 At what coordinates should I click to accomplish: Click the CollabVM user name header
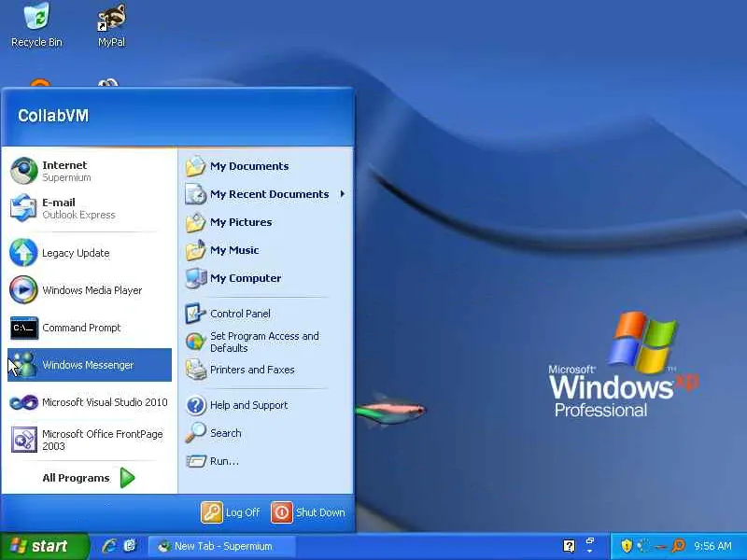click(53, 116)
